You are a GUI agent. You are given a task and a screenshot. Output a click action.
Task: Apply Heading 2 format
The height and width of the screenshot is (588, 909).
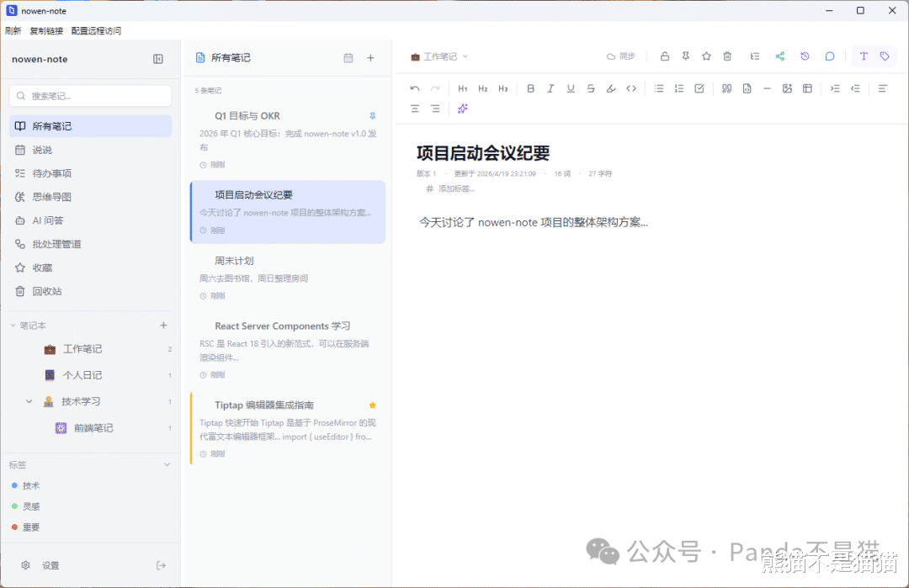click(483, 88)
